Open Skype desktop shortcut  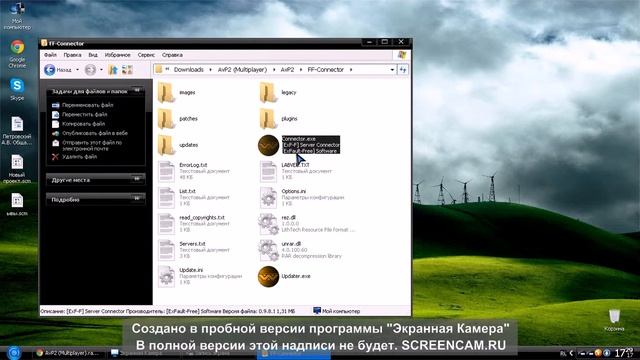point(17,89)
